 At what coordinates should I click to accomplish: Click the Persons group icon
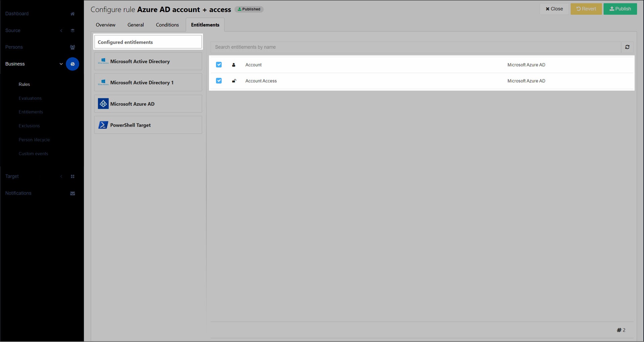(72, 47)
